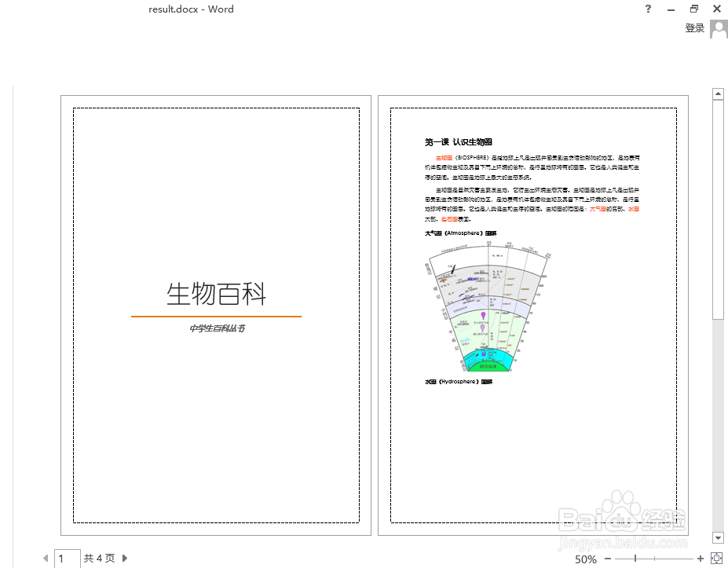Click the 水圈 (Hydrosphere) heading
The height and width of the screenshot is (568, 728).
pyautogui.click(x=459, y=382)
